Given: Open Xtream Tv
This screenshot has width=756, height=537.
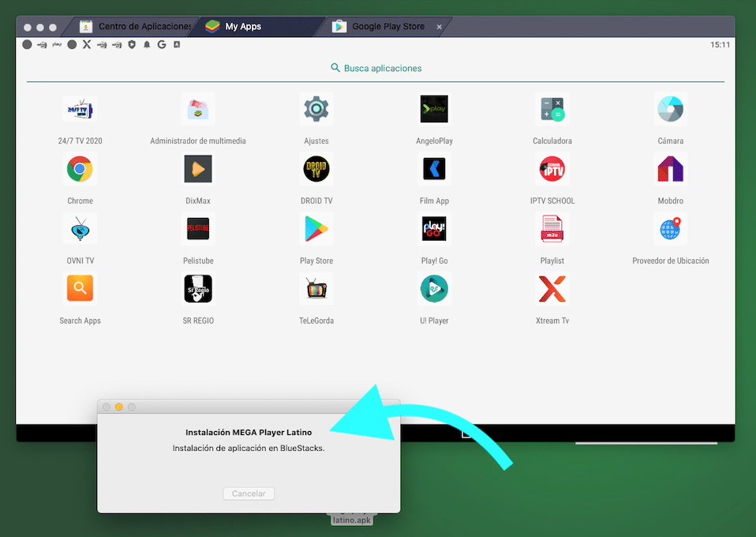Looking at the screenshot, I should [x=552, y=289].
